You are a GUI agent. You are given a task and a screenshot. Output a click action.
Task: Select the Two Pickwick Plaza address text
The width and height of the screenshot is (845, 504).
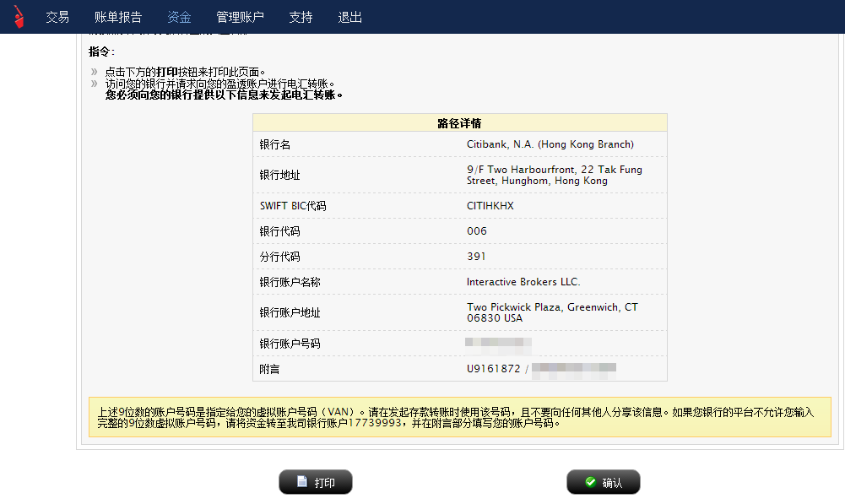pyautogui.click(x=552, y=312)
